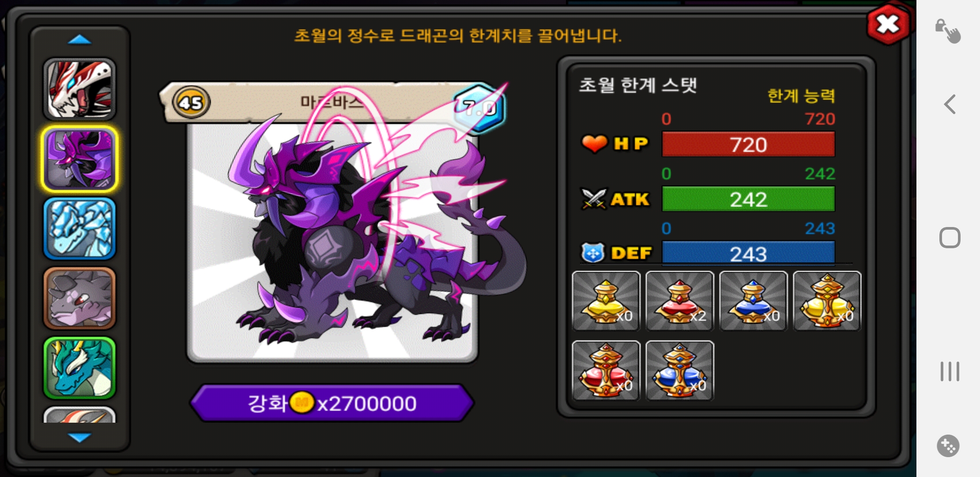The height and width of the screenshot is (477, 980).
Task: Tap the small yellow essence potion
Action: [606, 301]
